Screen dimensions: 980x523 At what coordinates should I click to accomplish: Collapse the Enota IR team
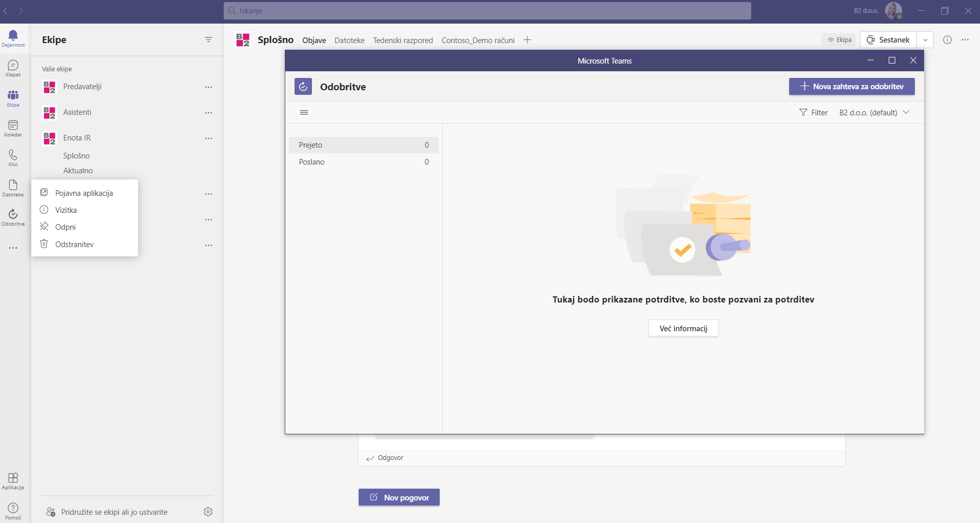(77, 138)
